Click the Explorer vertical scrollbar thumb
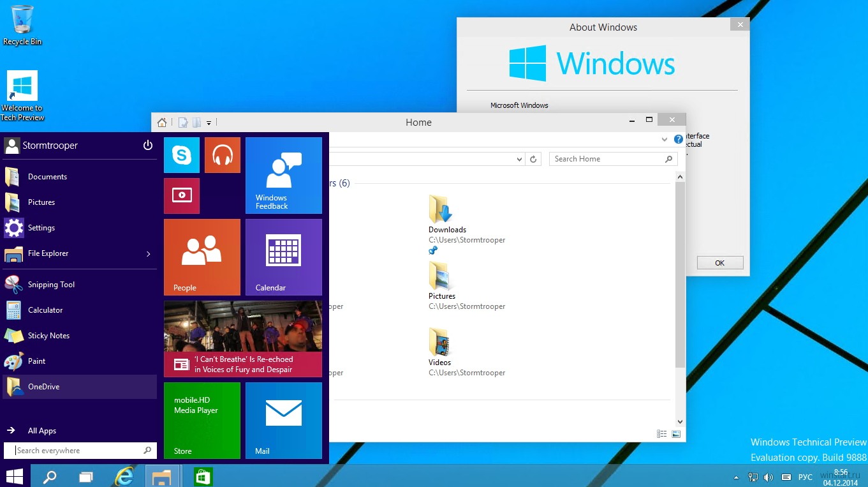The image size is (868, 487). [680, 274]
